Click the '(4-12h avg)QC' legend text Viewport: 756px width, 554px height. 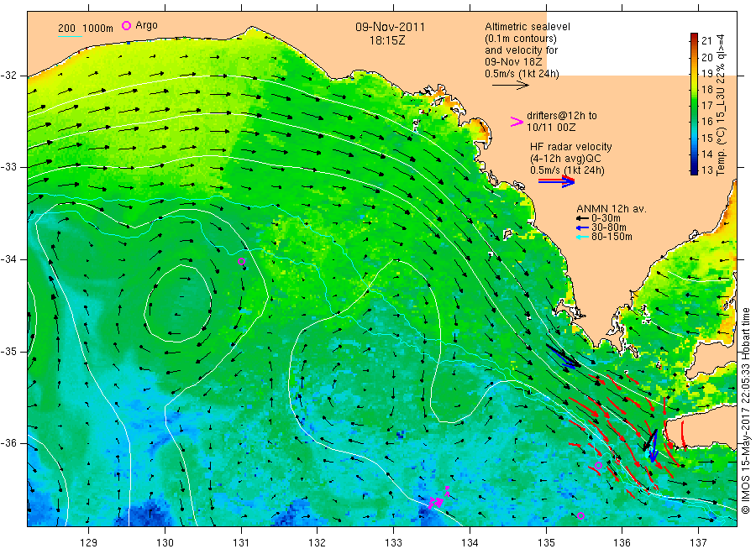point(565,159)
